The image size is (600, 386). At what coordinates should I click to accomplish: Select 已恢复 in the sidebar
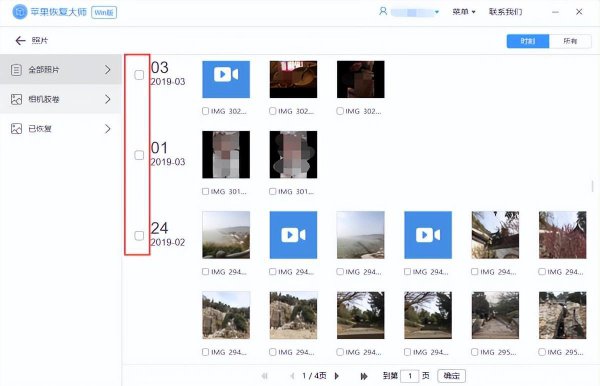pyautogui.click(x=61, y=129)
